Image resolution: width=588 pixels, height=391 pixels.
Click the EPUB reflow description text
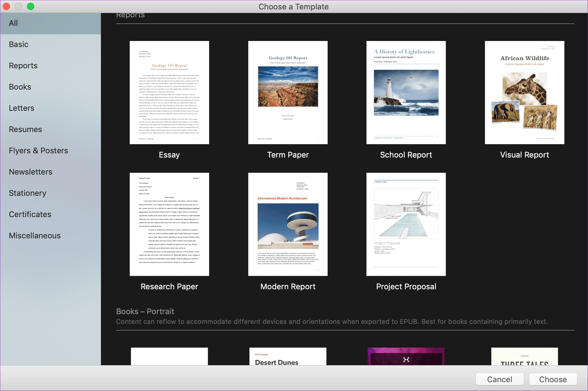pyautogui.click(x=332, y=322)
